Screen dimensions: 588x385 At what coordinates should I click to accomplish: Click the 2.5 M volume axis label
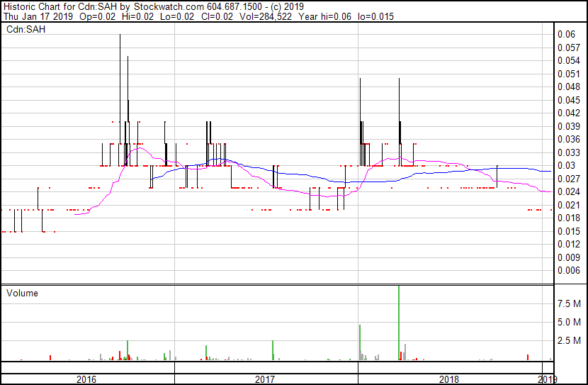tap(570, 341)
